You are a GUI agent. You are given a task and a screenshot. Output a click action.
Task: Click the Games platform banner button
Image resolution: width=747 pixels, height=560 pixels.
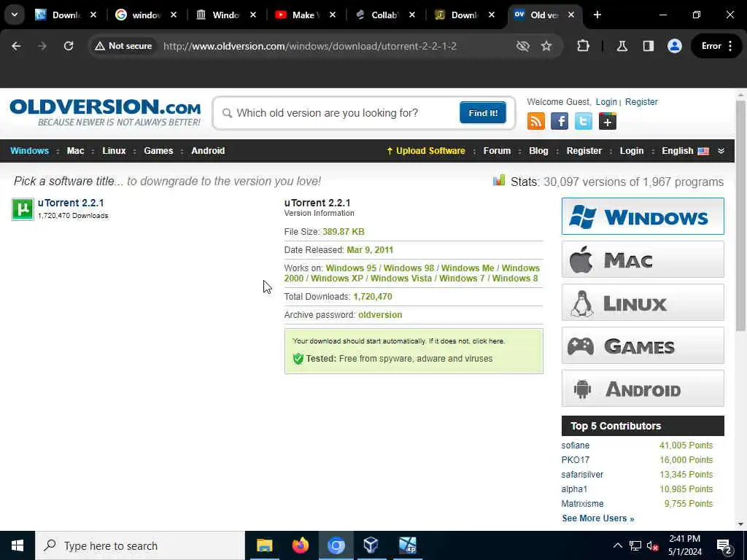click(x=643, y=346)
